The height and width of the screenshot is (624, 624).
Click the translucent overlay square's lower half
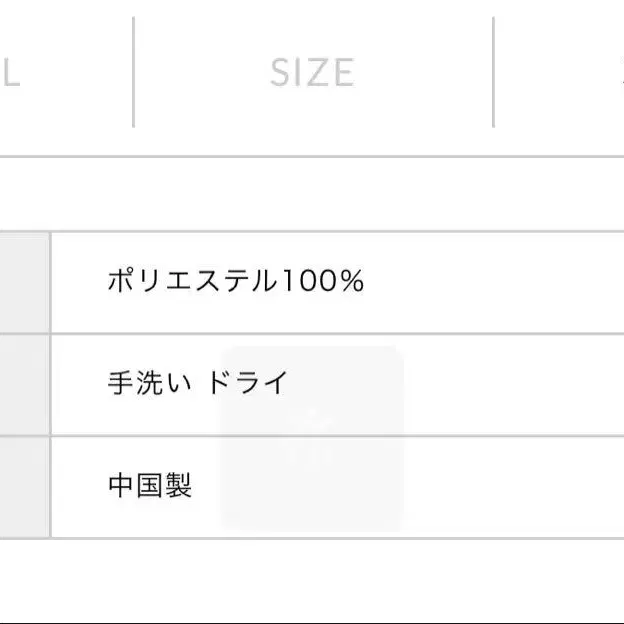(311, 490)
